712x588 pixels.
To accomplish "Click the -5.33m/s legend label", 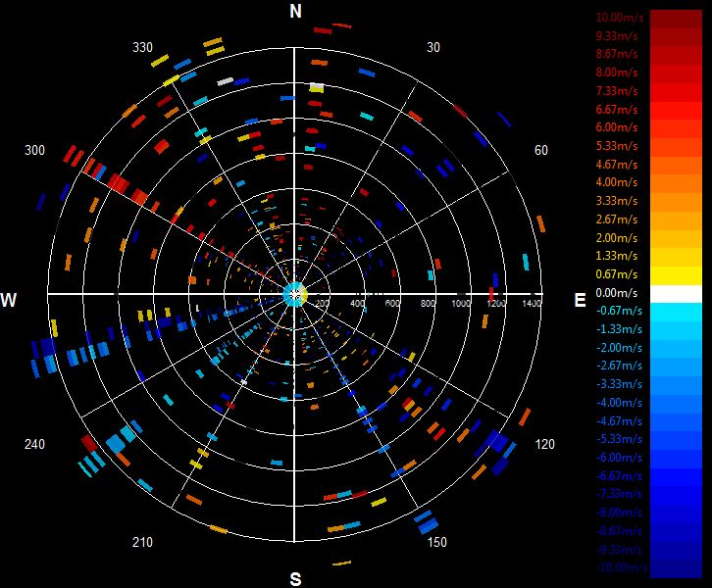I will 620,440.
